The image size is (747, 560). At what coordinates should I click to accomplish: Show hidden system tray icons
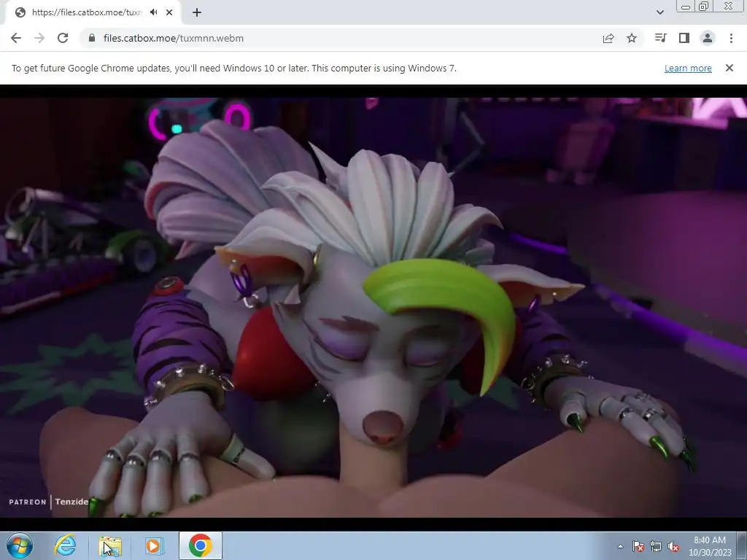(620, 546)
